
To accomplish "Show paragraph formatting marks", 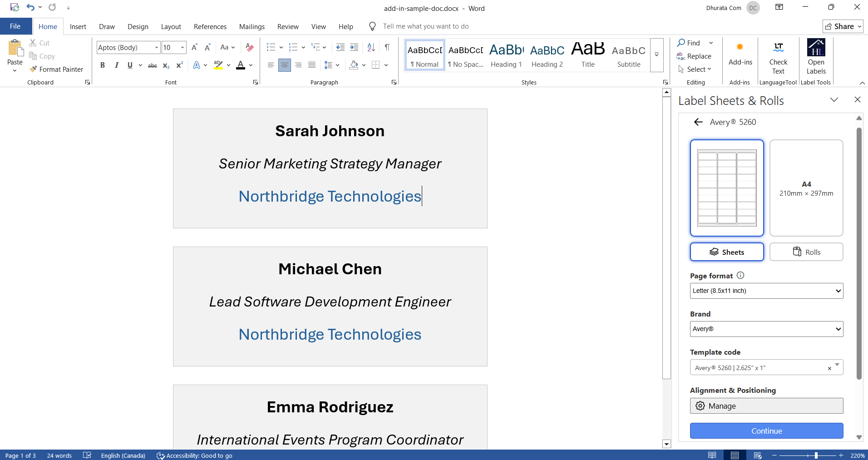I will tap(387, 47).
